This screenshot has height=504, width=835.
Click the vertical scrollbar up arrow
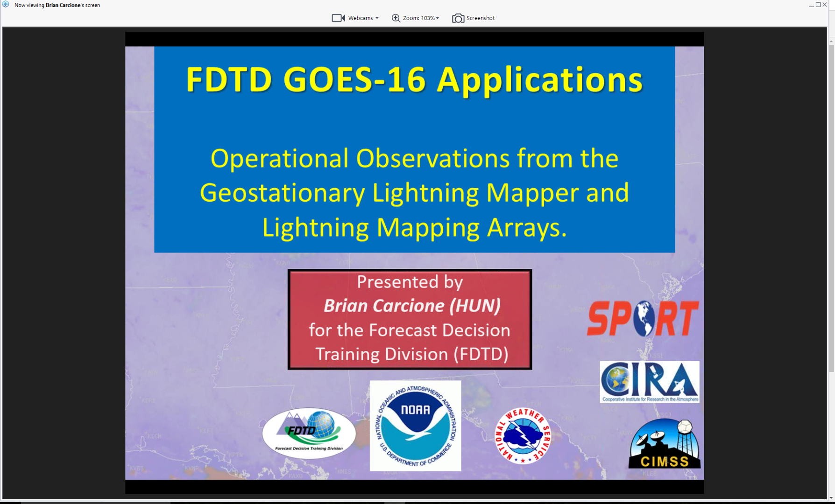(831, 42)
